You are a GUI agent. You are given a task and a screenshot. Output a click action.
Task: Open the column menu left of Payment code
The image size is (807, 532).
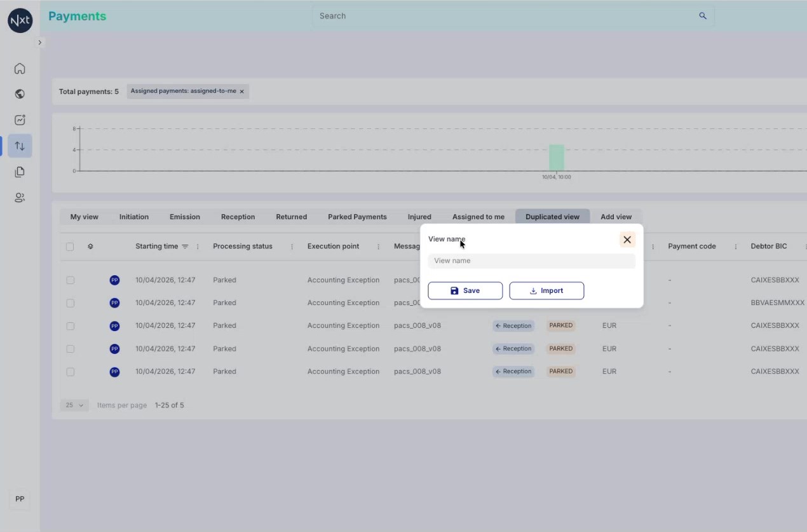tap(653, 247)
